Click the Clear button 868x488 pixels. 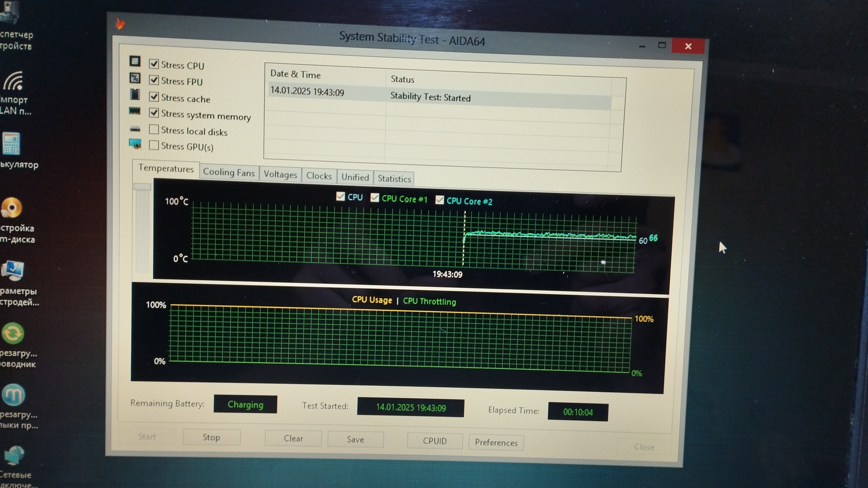click(293, 438)
